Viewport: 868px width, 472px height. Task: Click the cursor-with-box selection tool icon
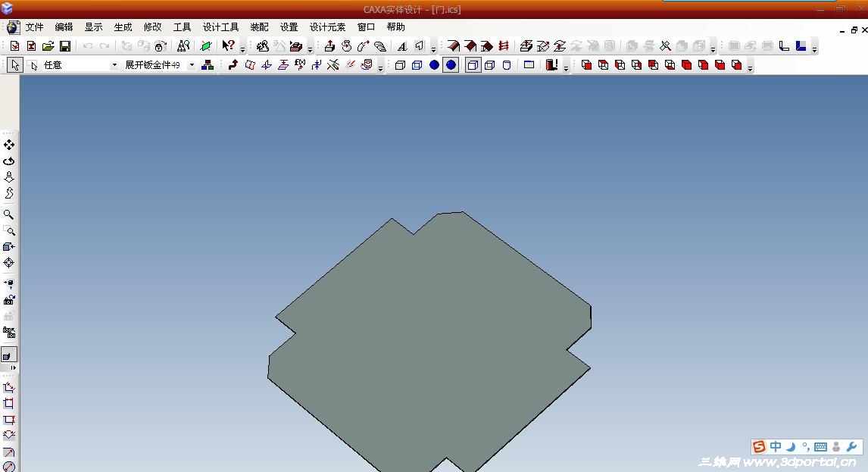32,65
